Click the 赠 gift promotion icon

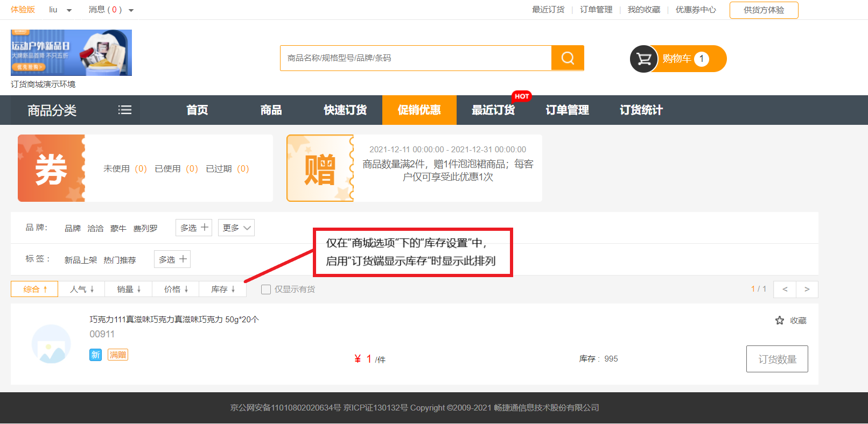click(x=320, y=168)
